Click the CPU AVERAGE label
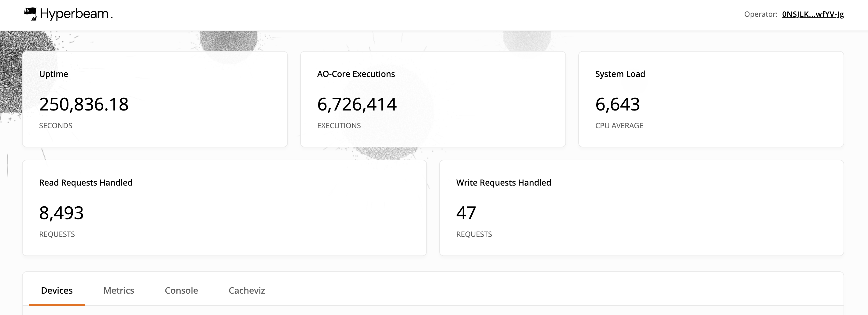868x315 pixels. click(619, 125)
